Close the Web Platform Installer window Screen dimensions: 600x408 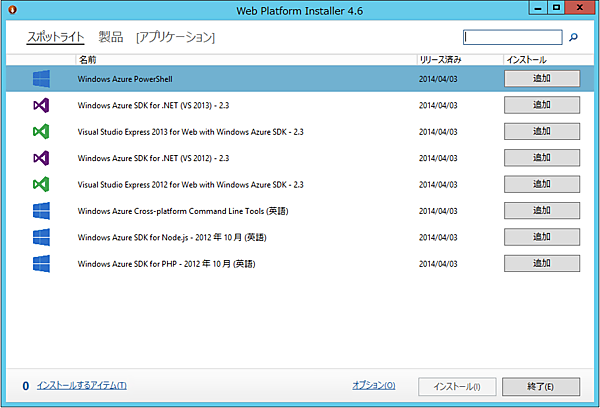pyautogui.click(x=580, y=8)
